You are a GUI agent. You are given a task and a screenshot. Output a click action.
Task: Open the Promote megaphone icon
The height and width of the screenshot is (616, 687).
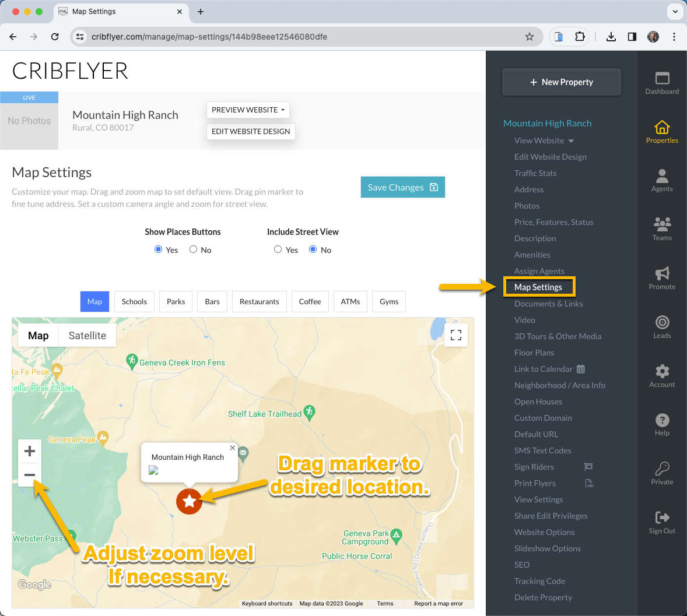click(x=661, y=274)
